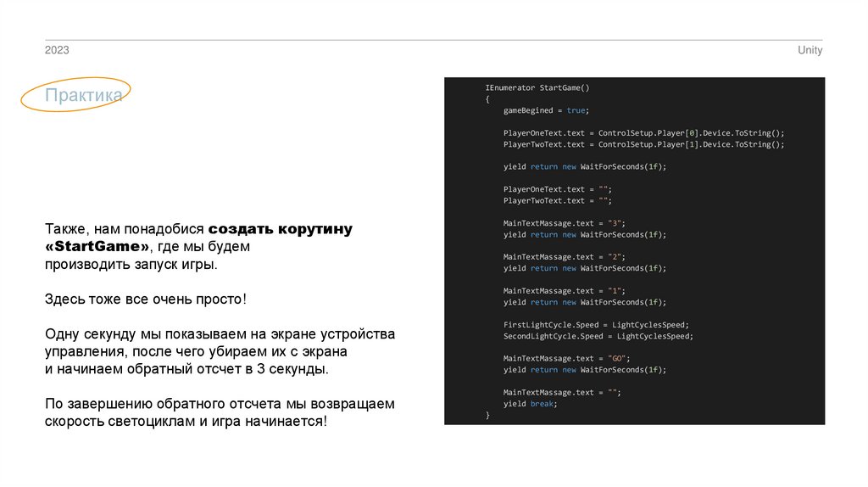Click the '2023' header label

tap(57, 50)
